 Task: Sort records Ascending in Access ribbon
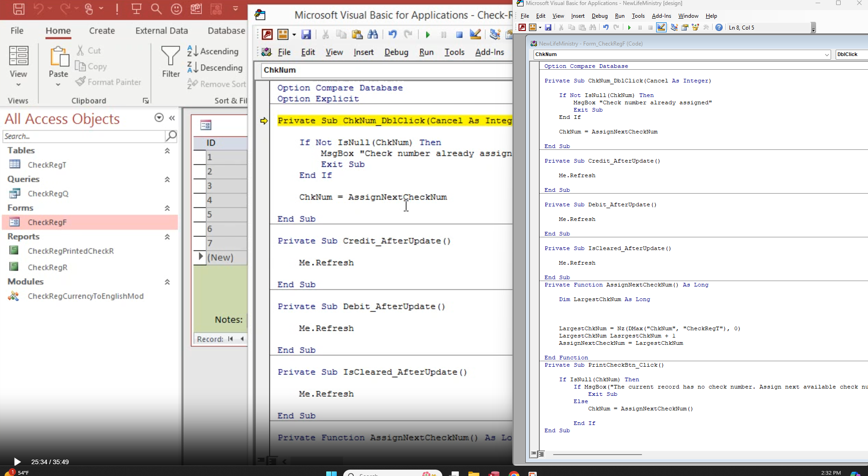pos(214,51)
